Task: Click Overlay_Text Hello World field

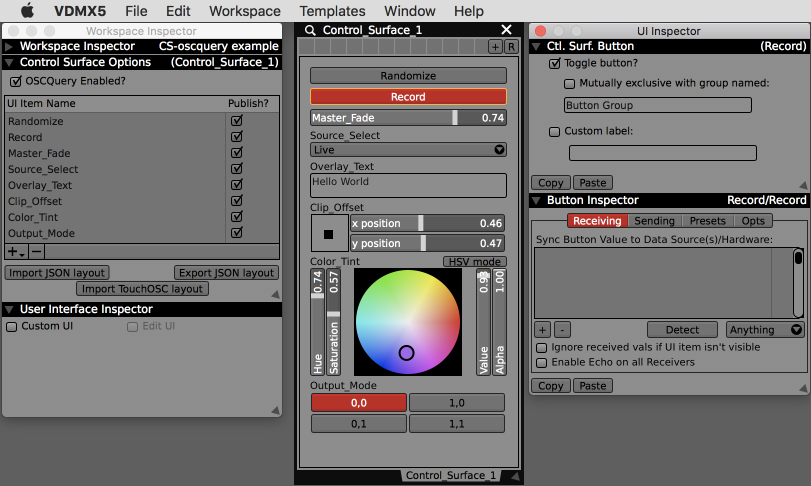Action: pos(408,185)
